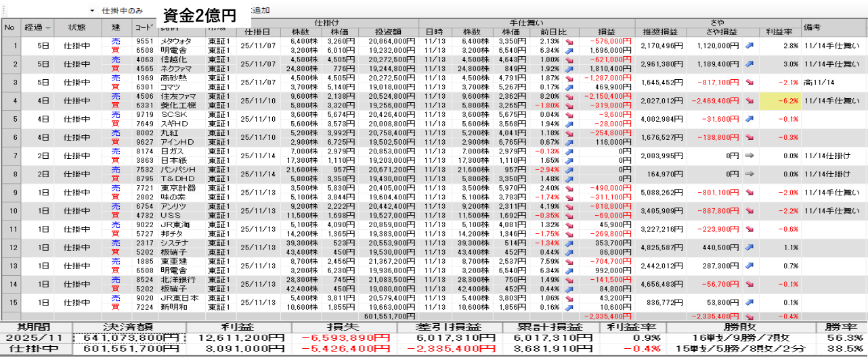868x357 pixels.
Task: Click the blue up arrow in row 12's さや column
Action: tap(750, 247)
